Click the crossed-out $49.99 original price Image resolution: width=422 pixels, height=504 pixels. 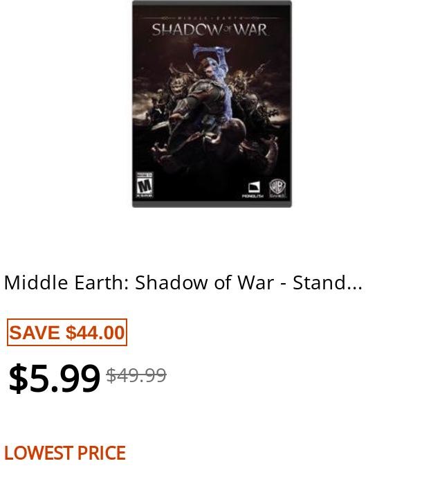point(136,375)
